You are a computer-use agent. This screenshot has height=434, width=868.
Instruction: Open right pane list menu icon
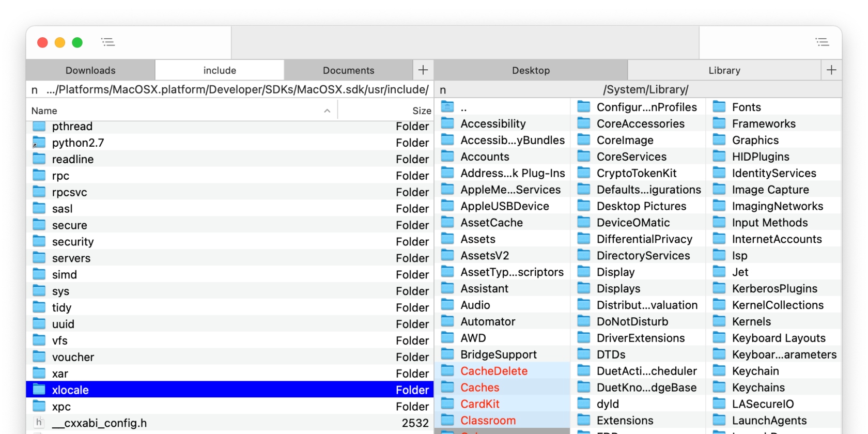pyautogui.click(x=822, y=42)
